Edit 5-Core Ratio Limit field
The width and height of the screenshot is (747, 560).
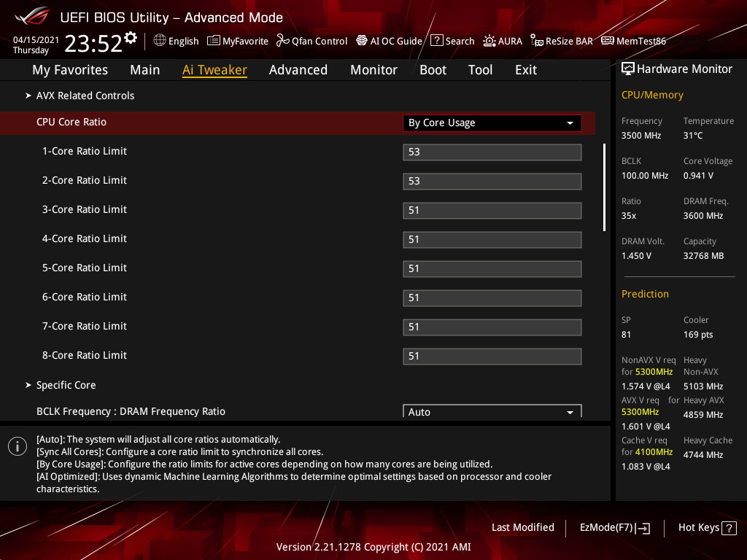click(x=492, y=268)
